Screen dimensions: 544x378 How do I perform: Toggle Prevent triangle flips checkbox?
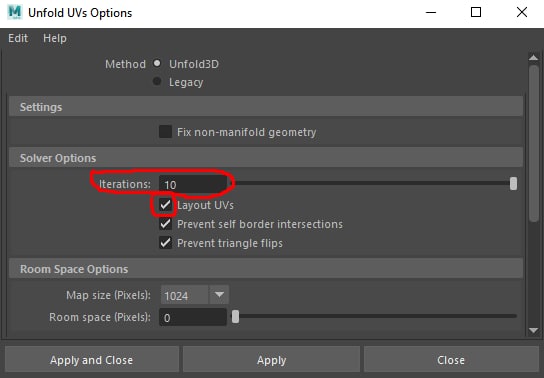coord(165,243)
